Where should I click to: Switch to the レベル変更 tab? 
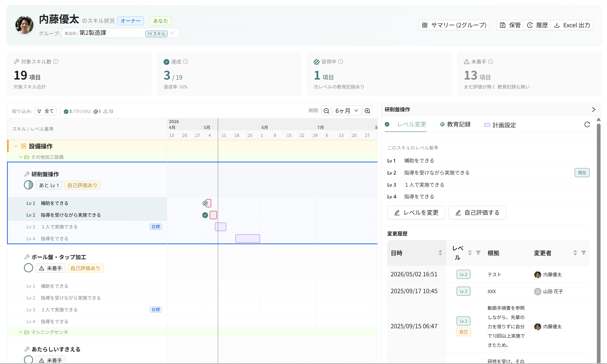coord(406,124)
